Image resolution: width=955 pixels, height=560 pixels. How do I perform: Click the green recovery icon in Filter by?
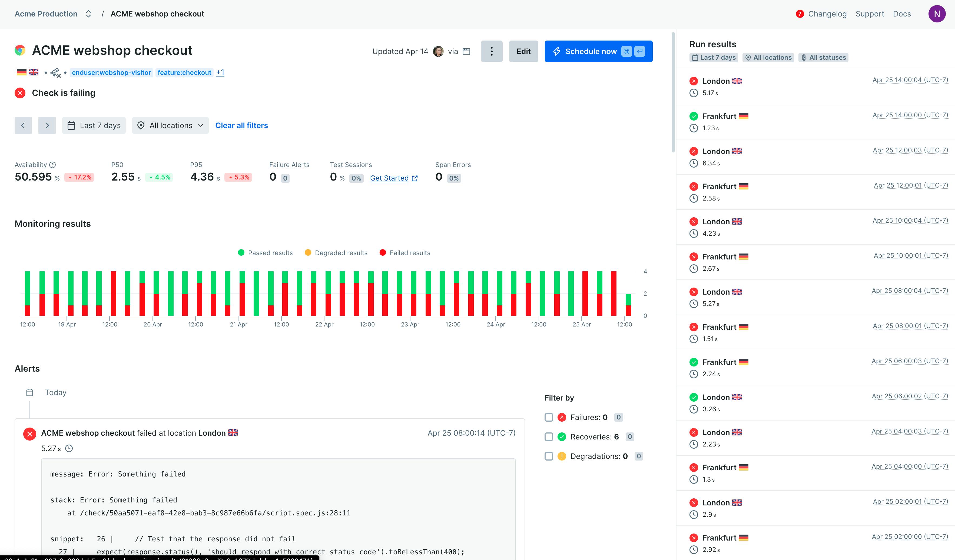click(x=562, y=437)
